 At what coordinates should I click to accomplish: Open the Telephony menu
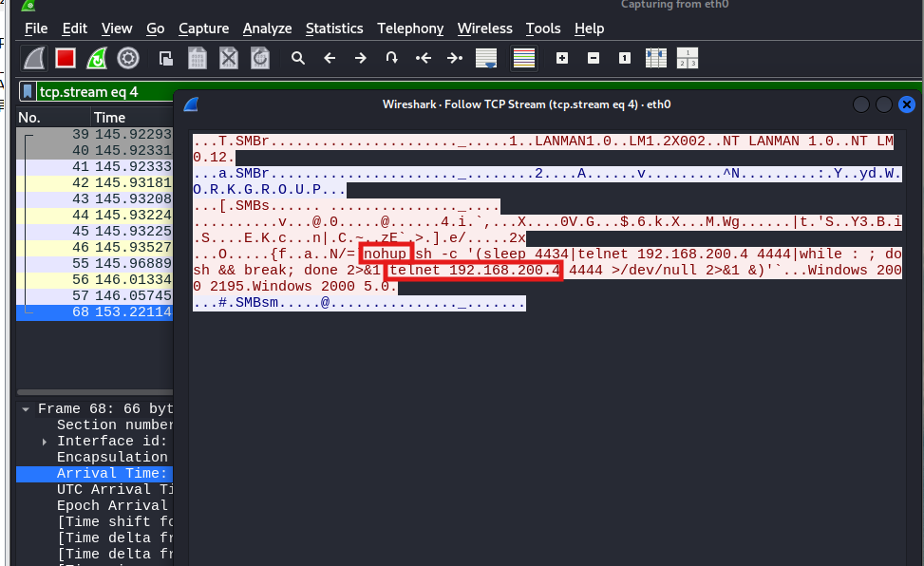(x=411, y=28)
